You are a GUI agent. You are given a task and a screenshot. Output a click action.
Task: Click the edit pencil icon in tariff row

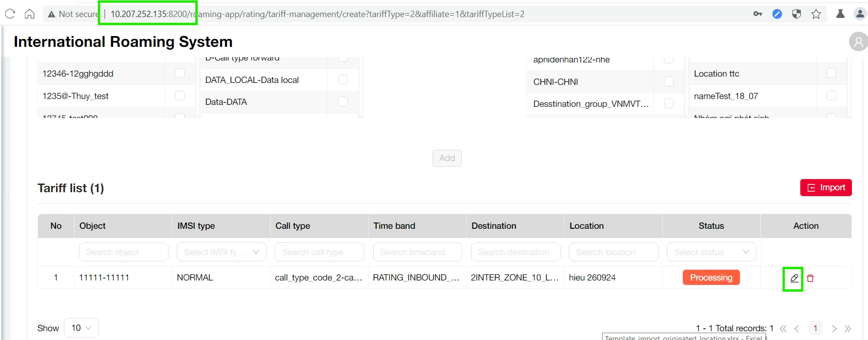coord(794,278)
